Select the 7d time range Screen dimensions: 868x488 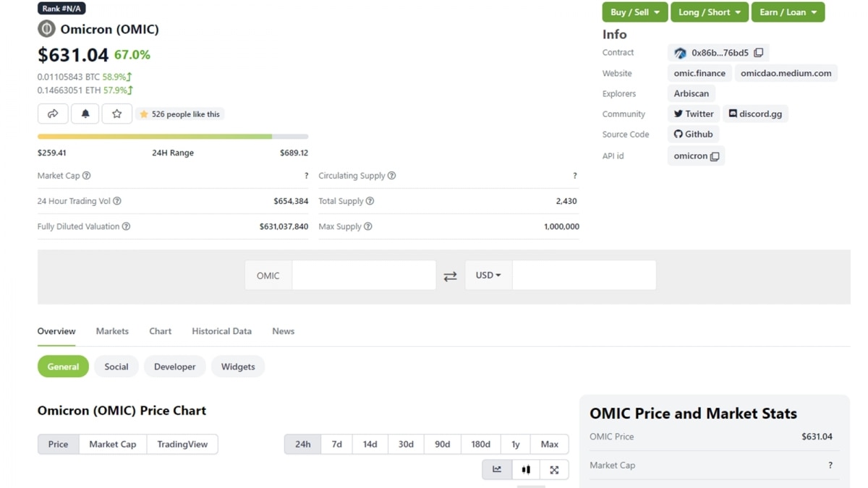(x=336, y=444)
